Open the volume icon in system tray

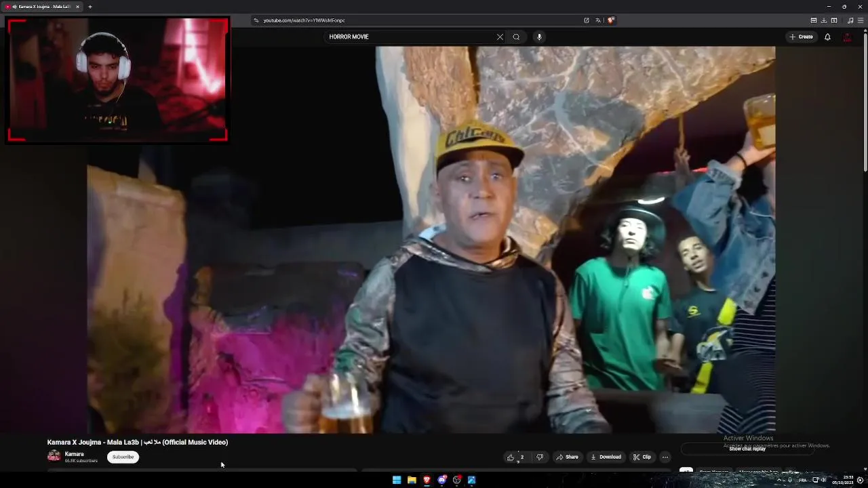coord(824,480)
